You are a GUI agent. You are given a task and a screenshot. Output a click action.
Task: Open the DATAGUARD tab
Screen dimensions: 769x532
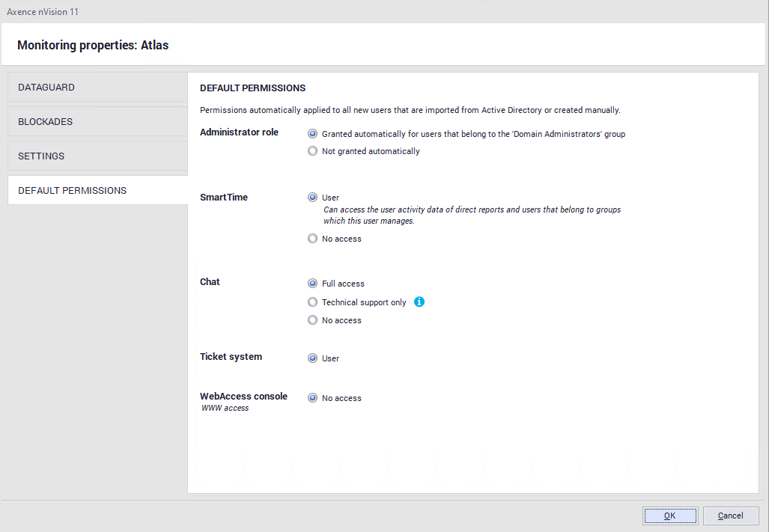tap(97, 88)
